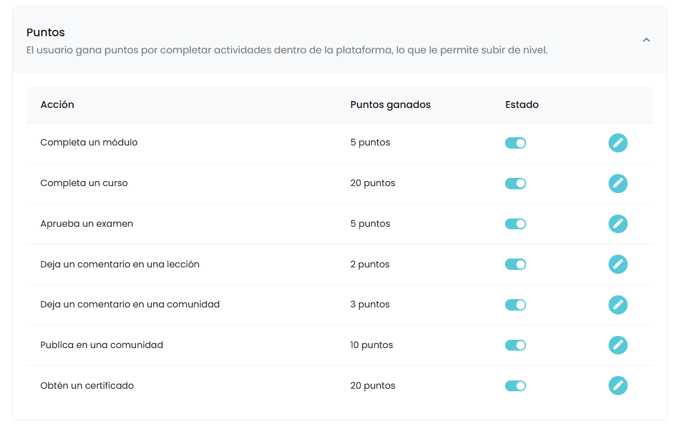Click pencil icon for 'Obtén un certificado'
This screenshot has width=688, height=430.
[618, 386]
